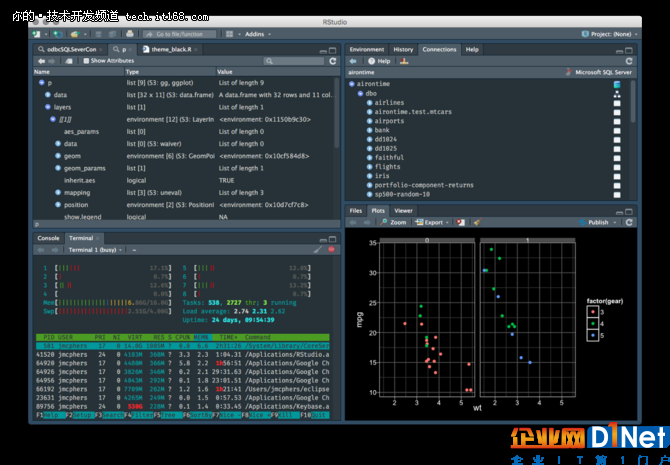Viewport: 670px width, 465px height.
Task: Go to previous plot using left arrow
Action: [353, 222]
